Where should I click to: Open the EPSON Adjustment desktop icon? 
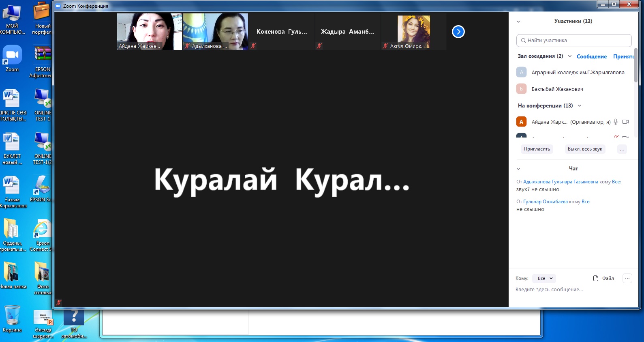click(x=43, y=61)
